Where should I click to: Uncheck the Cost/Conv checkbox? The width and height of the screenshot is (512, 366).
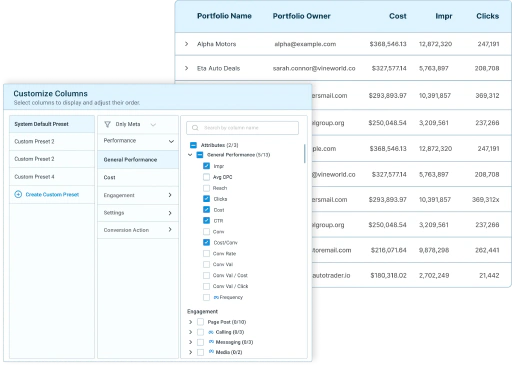[207, 242]
